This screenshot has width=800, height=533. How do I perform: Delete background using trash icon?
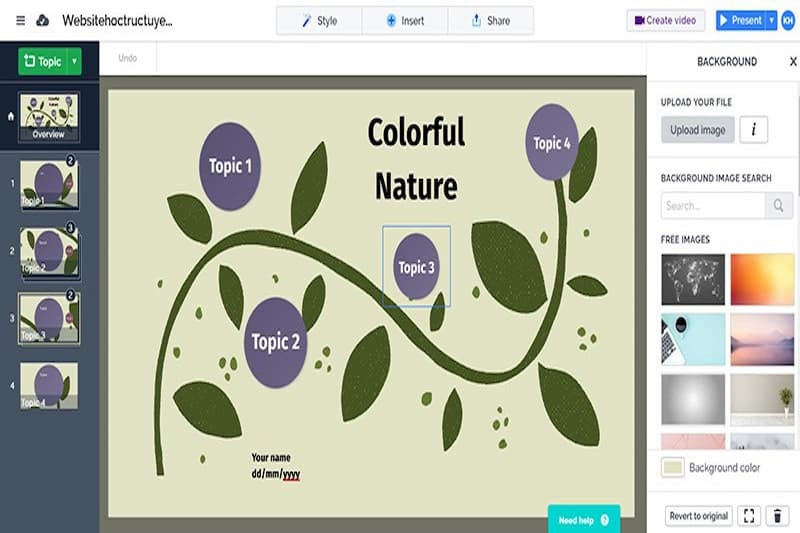click(x=779, y=516)
